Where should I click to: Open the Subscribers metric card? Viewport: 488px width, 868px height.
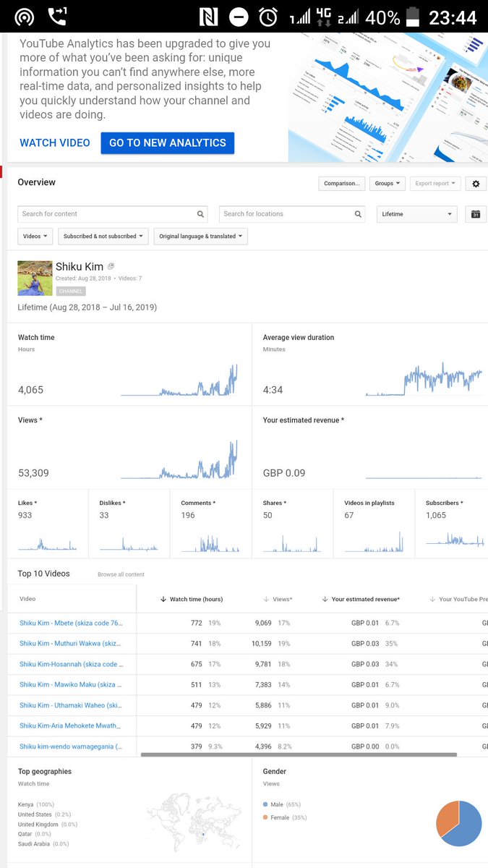click(x=452, y=524)
